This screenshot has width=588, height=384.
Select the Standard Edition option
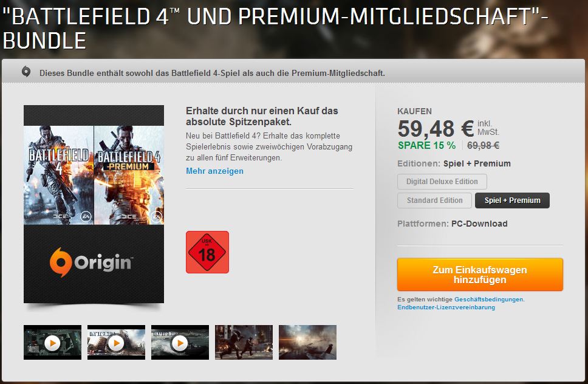pos(435,201)
